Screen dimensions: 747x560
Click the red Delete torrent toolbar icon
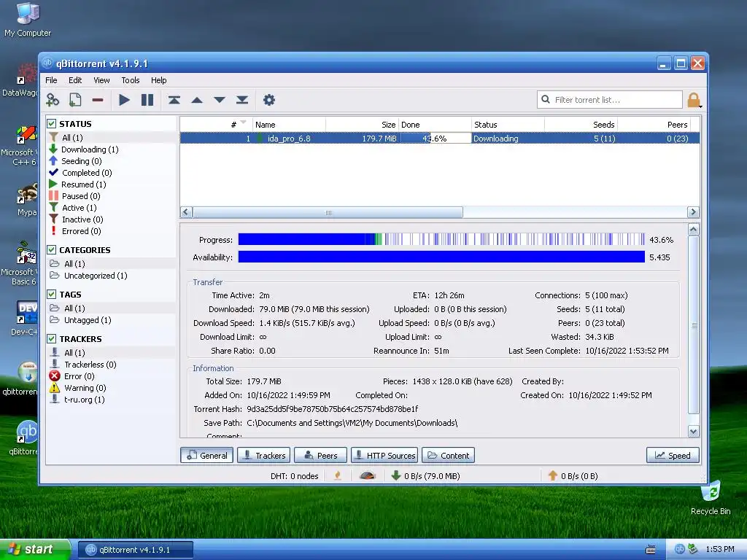click(x=98, y=100)
